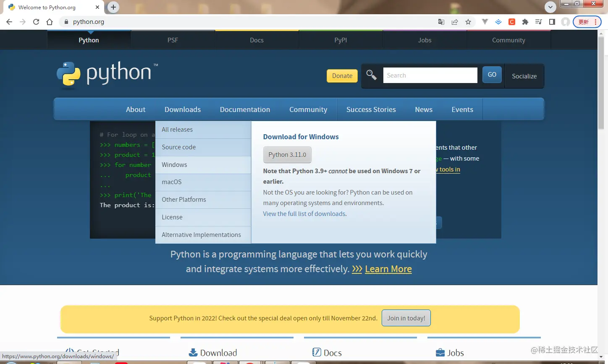Select the Docs top site tab
608x364 pixels.
click(x=257, y=40)
